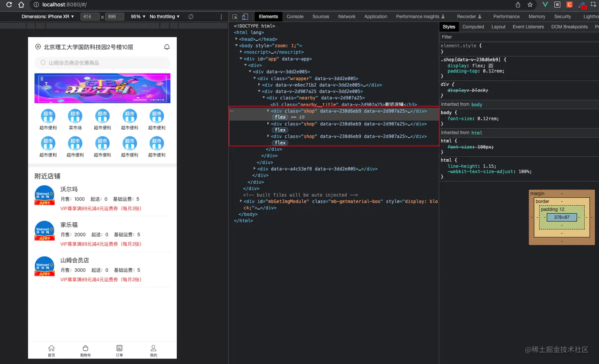Open the 95% zoom dropdown
This screenshot has height=364, width=599.
(x=138, y=17)
